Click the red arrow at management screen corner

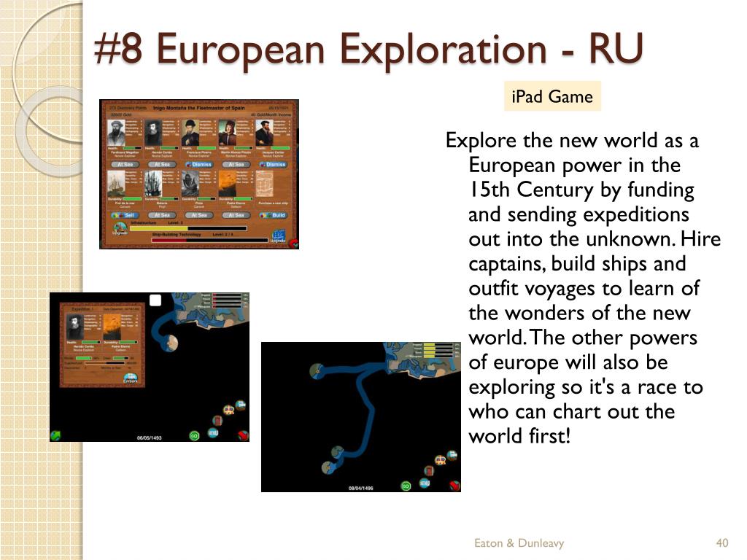293,244
